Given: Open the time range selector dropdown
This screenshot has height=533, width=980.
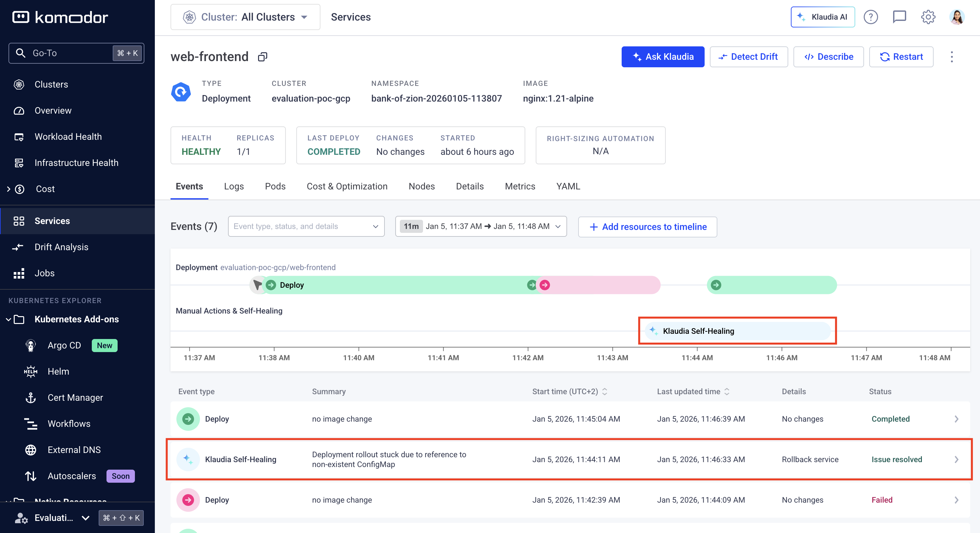Looking at the screenshot, I should click(x=481, y=226).
